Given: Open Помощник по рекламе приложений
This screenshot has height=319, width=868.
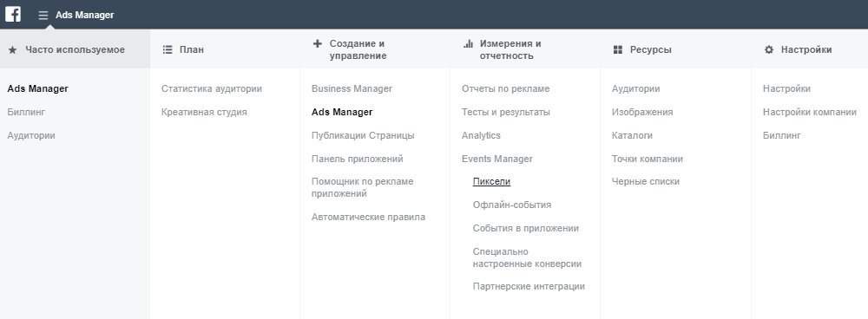Looking at the screenshot, I should coord(362,187).
